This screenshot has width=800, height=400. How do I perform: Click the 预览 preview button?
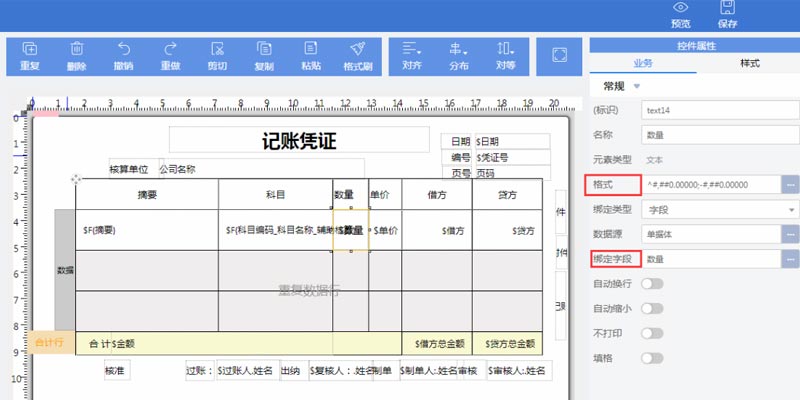681,14
